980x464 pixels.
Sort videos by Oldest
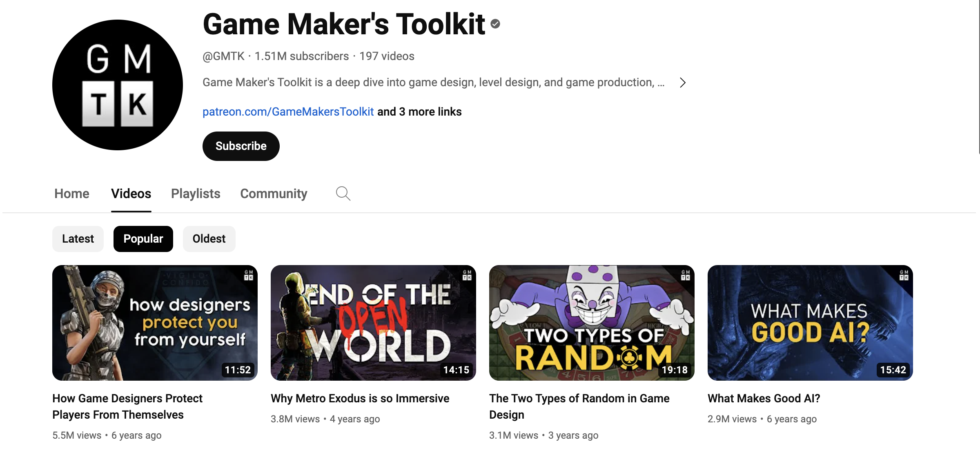pos(209,239)
